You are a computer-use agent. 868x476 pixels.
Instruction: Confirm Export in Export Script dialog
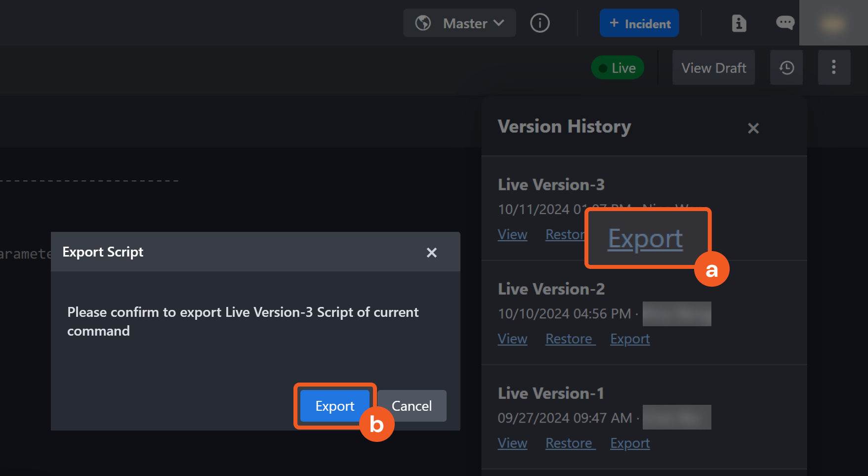pyautogui.click(x=334, y=406)
